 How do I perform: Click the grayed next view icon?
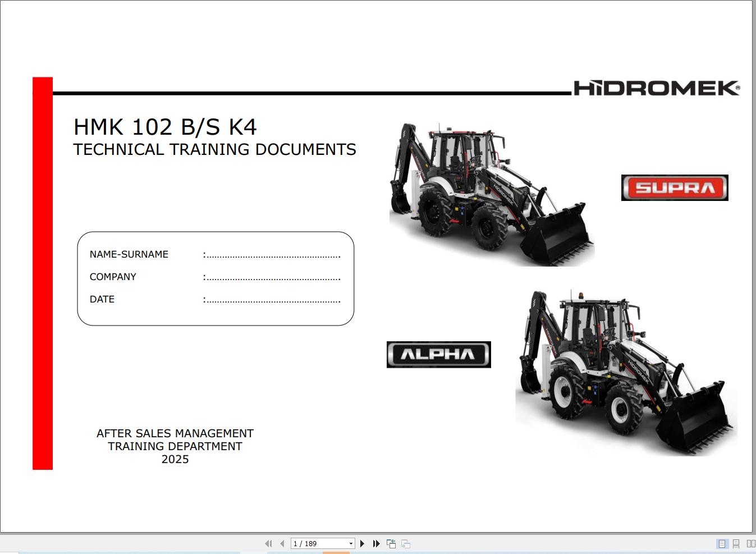tap(406, 543)
